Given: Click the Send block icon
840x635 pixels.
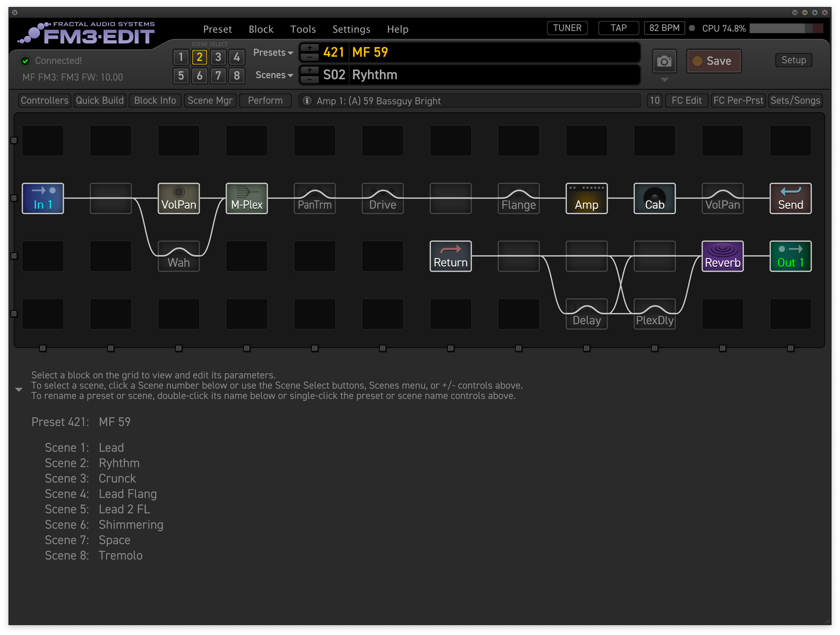Looking at the screenshot, I should [x=790, y=198].
